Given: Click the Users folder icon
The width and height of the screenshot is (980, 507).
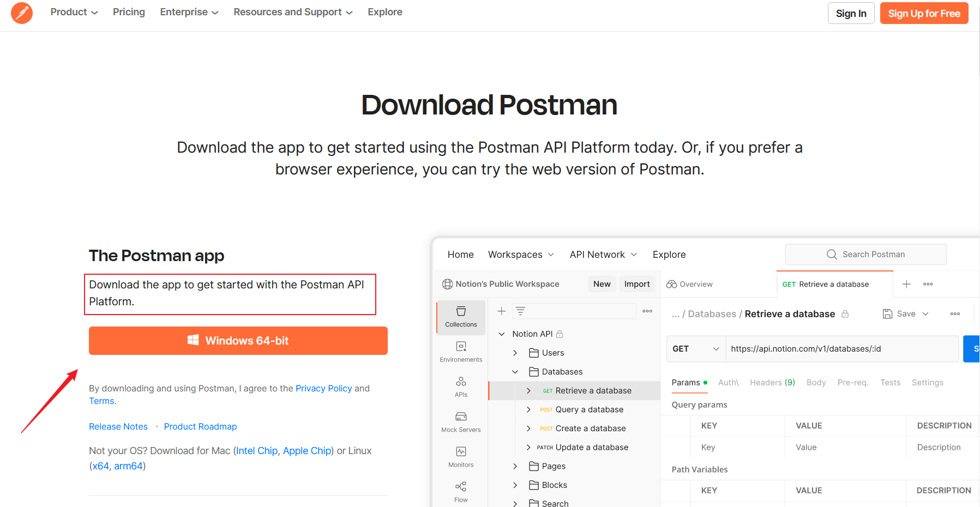Looking at the screenshot, I should (534, 353).
